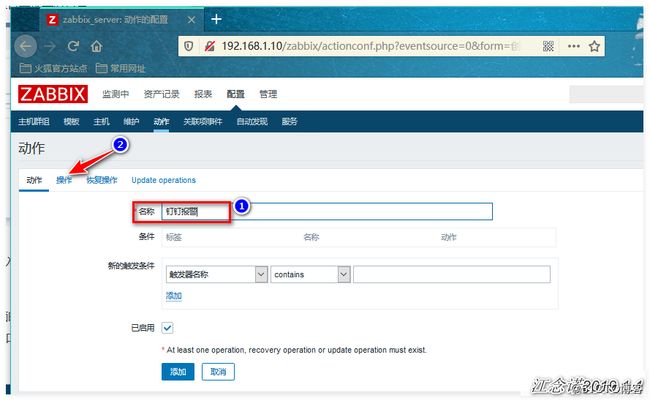Click the 名称 input field
The height and width of the screenshot is (401, 650).
tap(327, 211)
